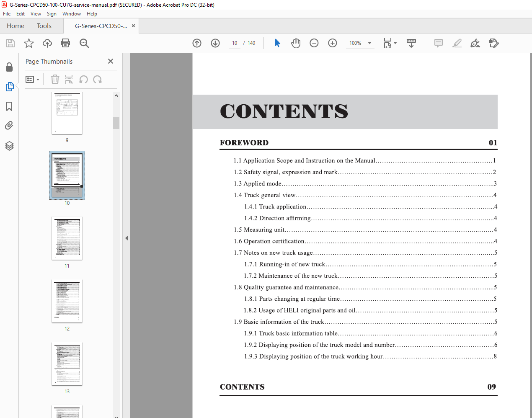Viewport: 532px width, 418px height.
Task: Open the security lock panel
Action: (x=9, y=67)
